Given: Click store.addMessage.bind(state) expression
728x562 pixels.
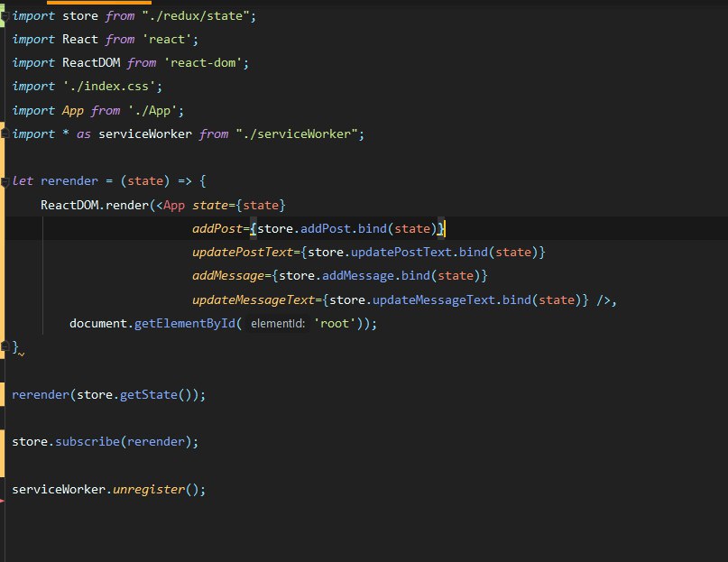Looking at the screenshot, I should (x=379, y=276).
